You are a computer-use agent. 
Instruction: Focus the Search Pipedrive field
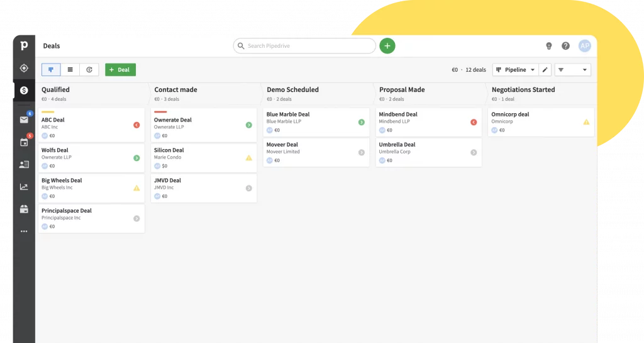pyautogui.click(x=304, y=45)
